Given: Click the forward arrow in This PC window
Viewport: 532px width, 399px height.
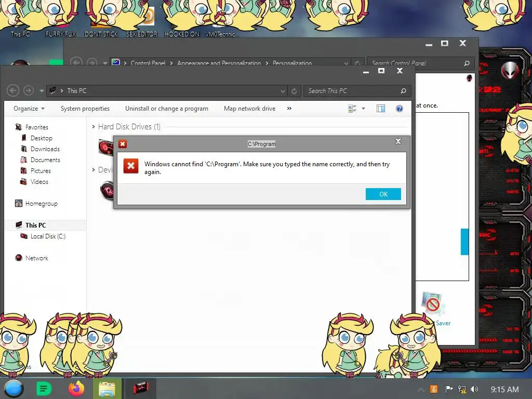Looking at the screenshot, I should point(29,90).
